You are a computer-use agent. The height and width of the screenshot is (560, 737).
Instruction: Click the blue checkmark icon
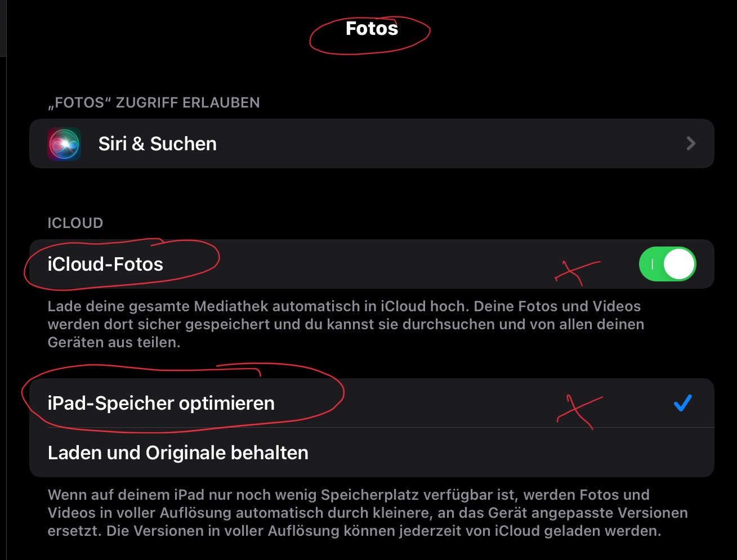coord(682,403)
